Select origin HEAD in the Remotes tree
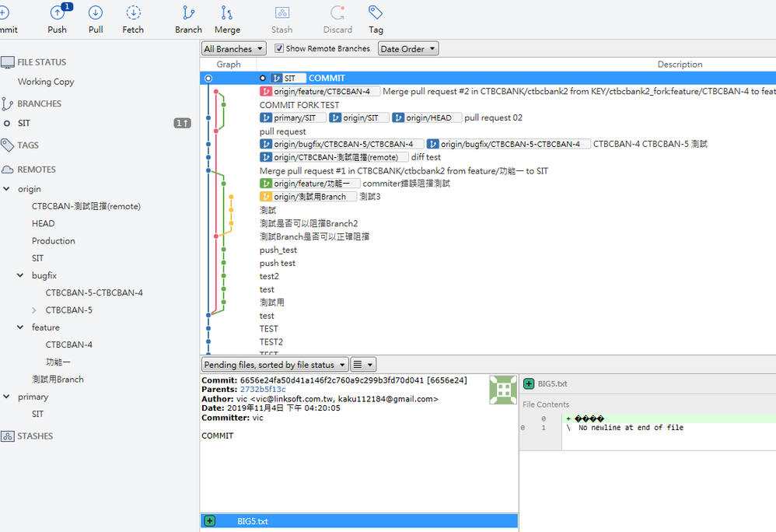776x532 pixels. [43, 224]
